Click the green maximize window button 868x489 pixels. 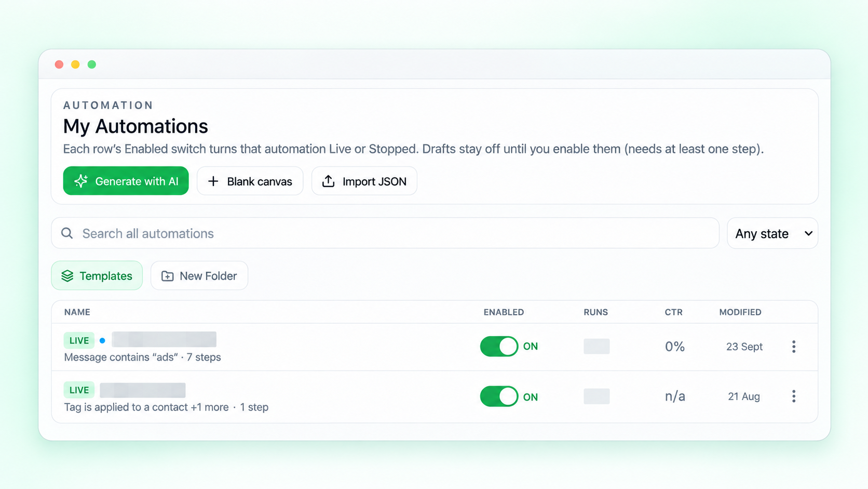92,64
